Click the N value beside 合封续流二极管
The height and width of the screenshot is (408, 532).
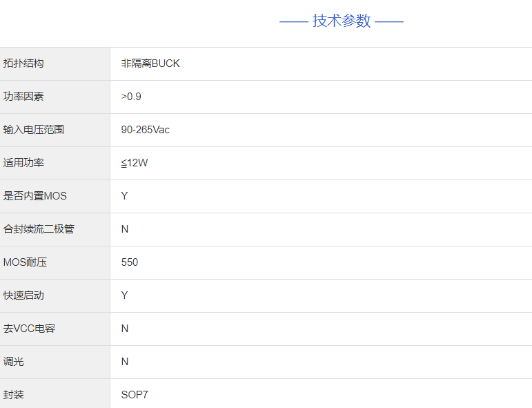click(125, 229)
